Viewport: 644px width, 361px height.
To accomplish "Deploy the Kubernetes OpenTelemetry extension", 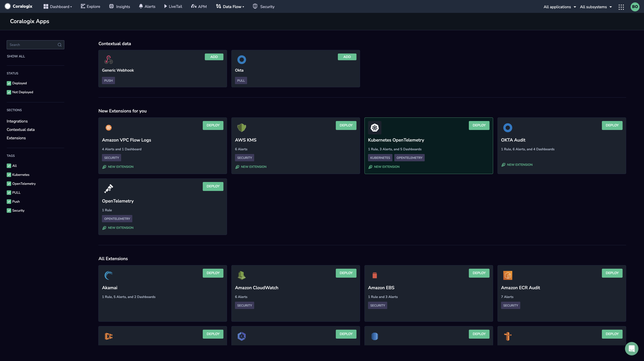I will coord(479,125).
